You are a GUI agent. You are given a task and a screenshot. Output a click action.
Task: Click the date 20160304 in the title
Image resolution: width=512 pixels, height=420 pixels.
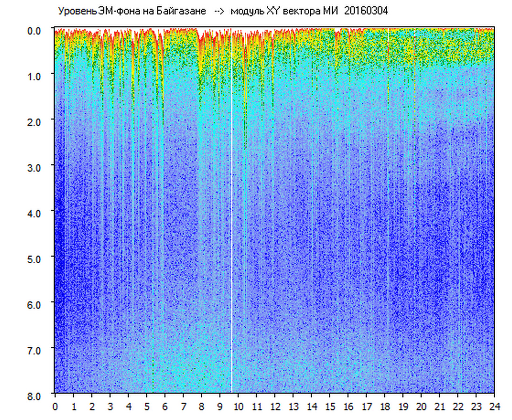tap(366, 11)
